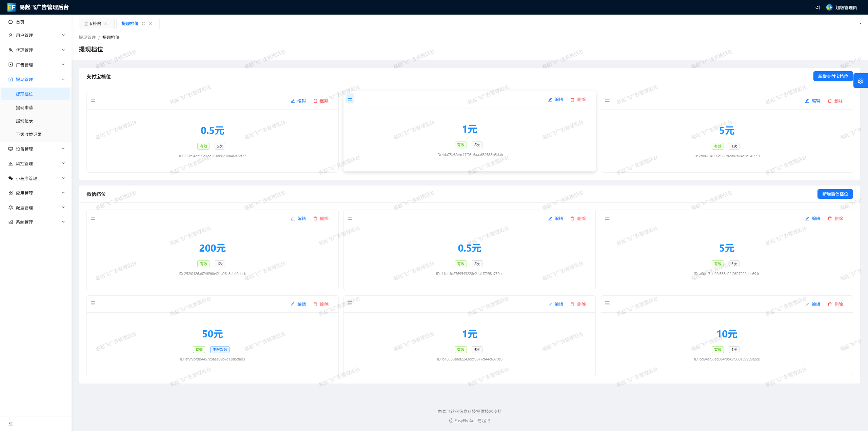Delete the Alipay 0.5元 tier
The height and width of the screenshot is (431, 868).
click(x=321, y=101)
